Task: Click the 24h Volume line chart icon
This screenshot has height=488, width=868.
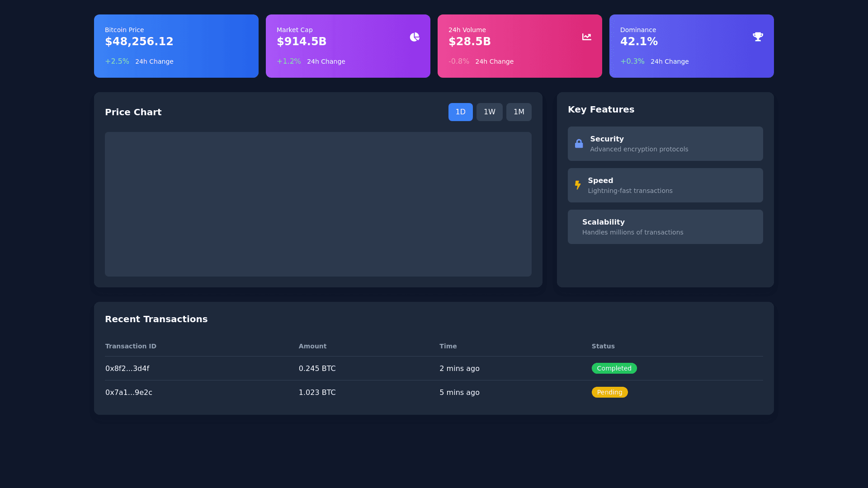Action: click(586, 37)
